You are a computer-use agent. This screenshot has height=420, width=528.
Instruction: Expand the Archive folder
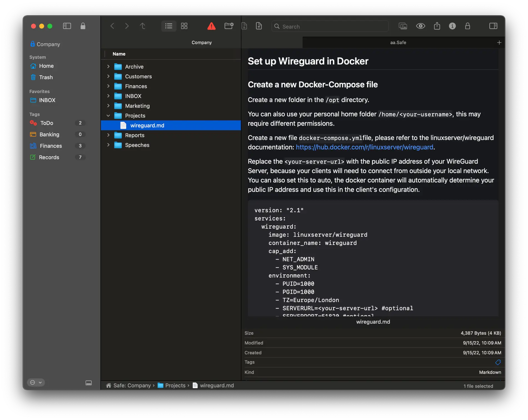(x=108, y=67)
